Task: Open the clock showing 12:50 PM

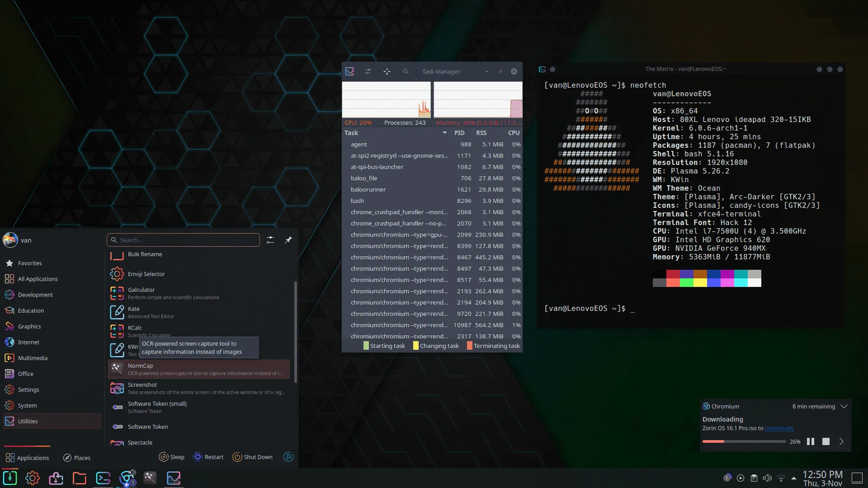Action: (x=823, y=479)
